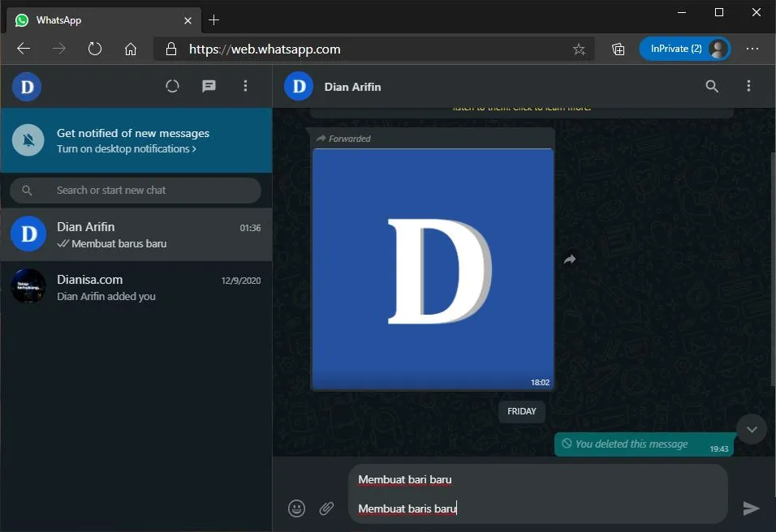Open the browser settings menu
Image resolution: width=776 pixels, height=532 pixels.
(752, 49)
